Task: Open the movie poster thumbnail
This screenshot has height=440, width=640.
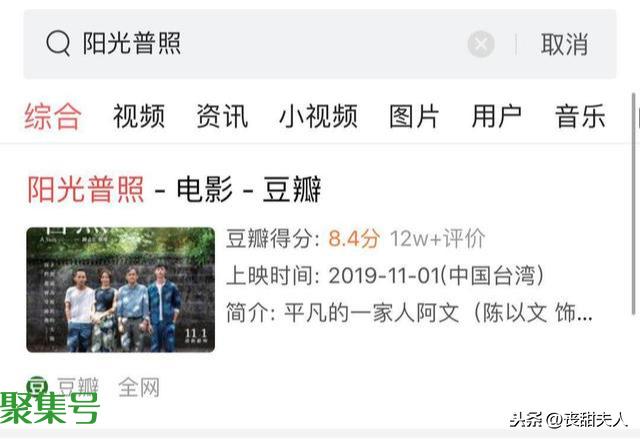Action: pyautogui.click(x=120, y=290)
